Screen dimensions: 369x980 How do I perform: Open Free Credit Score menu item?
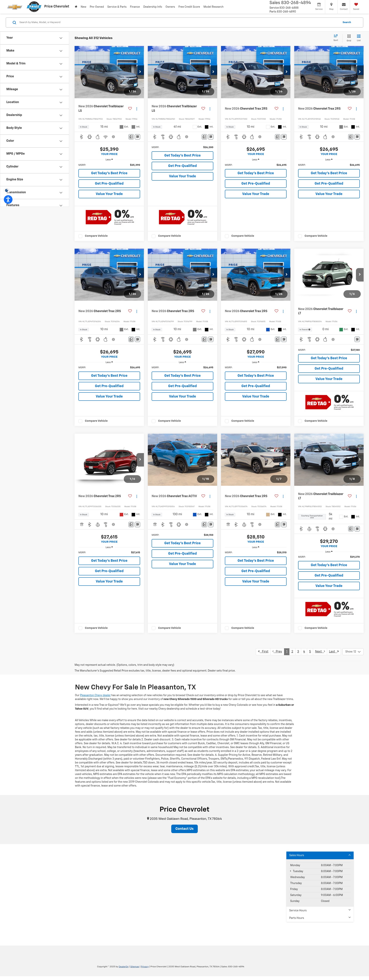(189, 7)
